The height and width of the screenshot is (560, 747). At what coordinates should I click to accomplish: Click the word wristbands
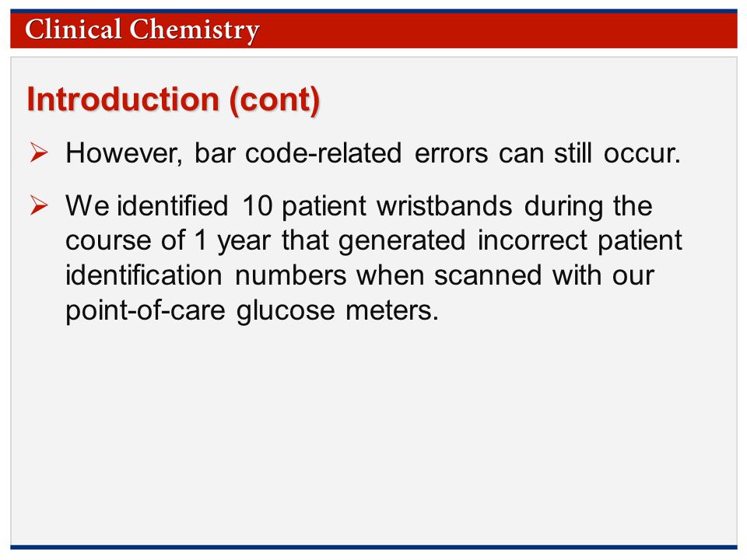tap(444, 206)
